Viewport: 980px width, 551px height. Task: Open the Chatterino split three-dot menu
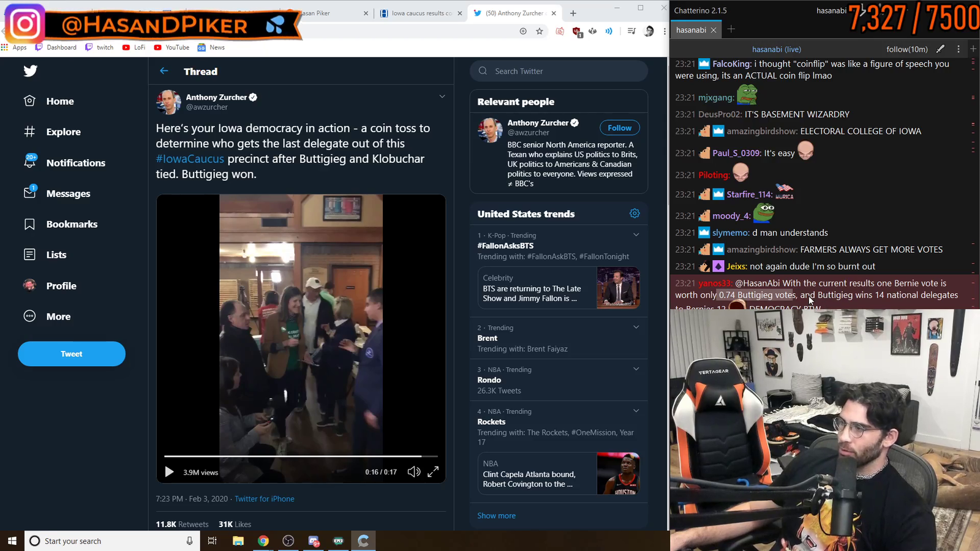tap(959, 49)
